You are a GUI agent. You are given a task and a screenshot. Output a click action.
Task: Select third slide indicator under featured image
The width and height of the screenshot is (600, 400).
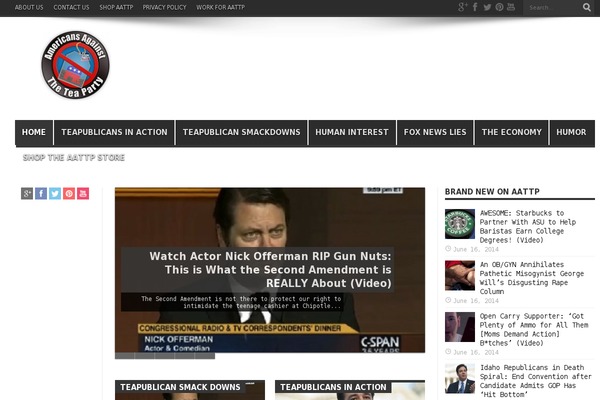pyautogui.click(x=165, y=356)
